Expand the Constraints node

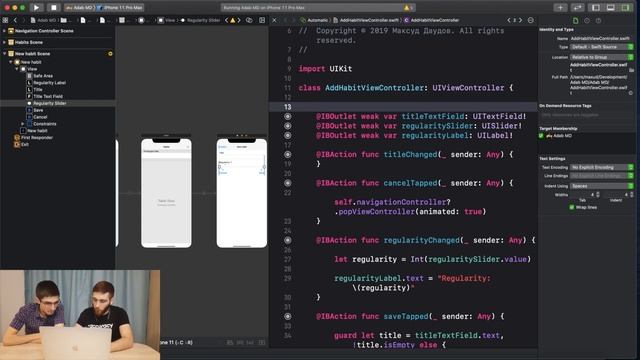click(x=23, y=124)
